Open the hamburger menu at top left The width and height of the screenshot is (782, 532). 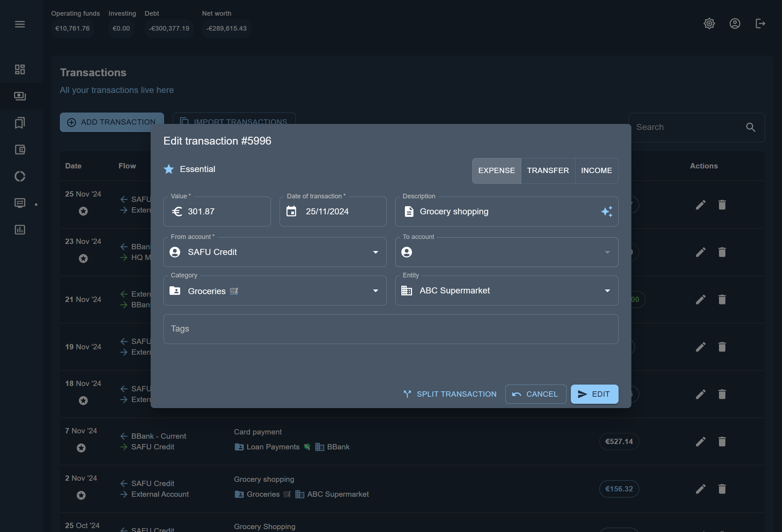tap(20, 24)
